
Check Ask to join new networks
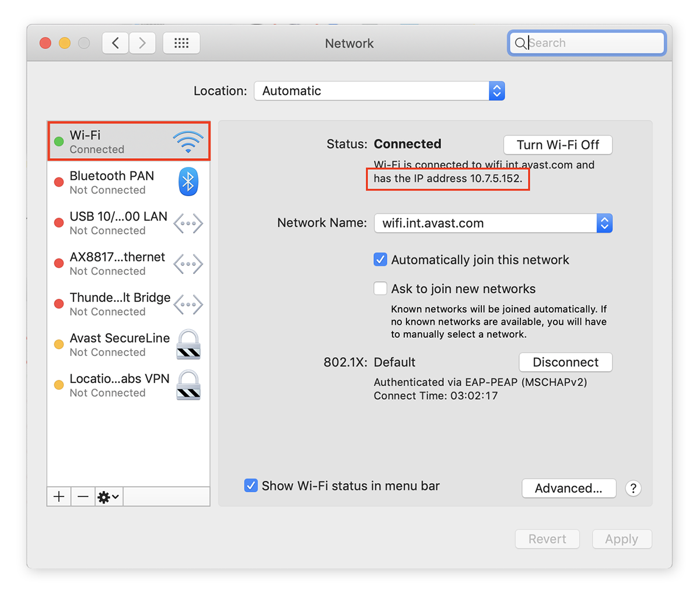380,288
